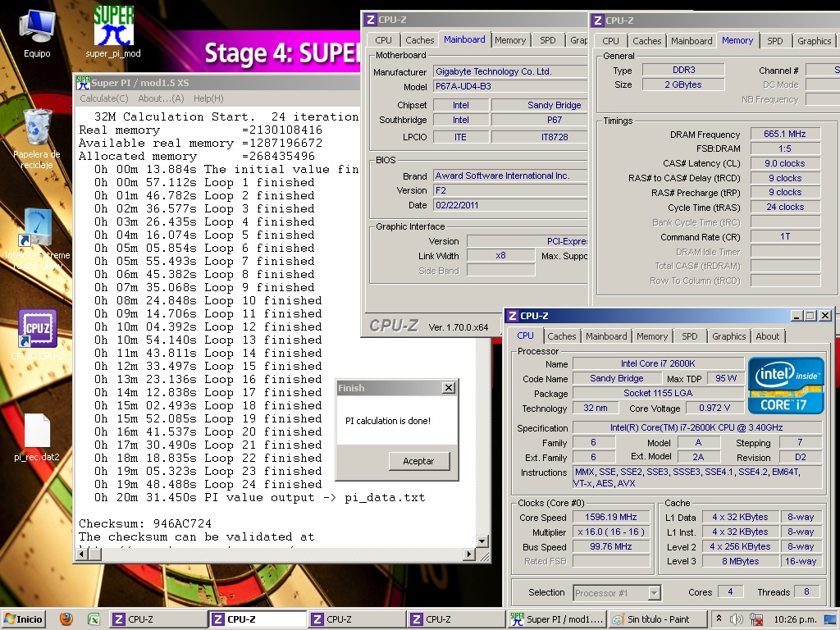Image resolution: width=840 pixels, height=630 pixels.
Task: Switch to fourth CPU-Z taskbar button
Action: [456, 619]
